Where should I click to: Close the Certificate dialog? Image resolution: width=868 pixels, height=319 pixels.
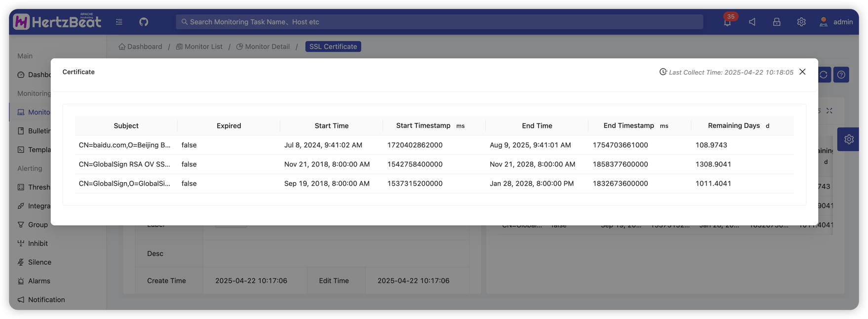802,72
